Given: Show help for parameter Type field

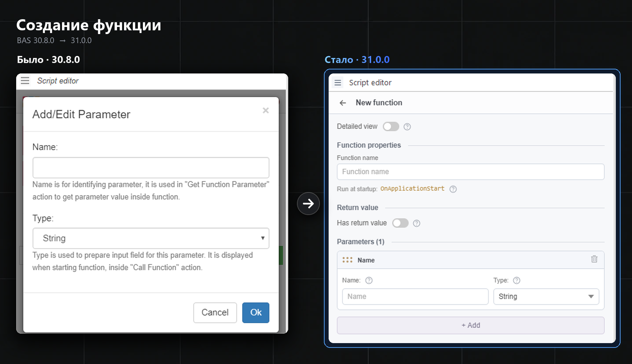Looking at the screenshot, I should (x=517, y=280).
